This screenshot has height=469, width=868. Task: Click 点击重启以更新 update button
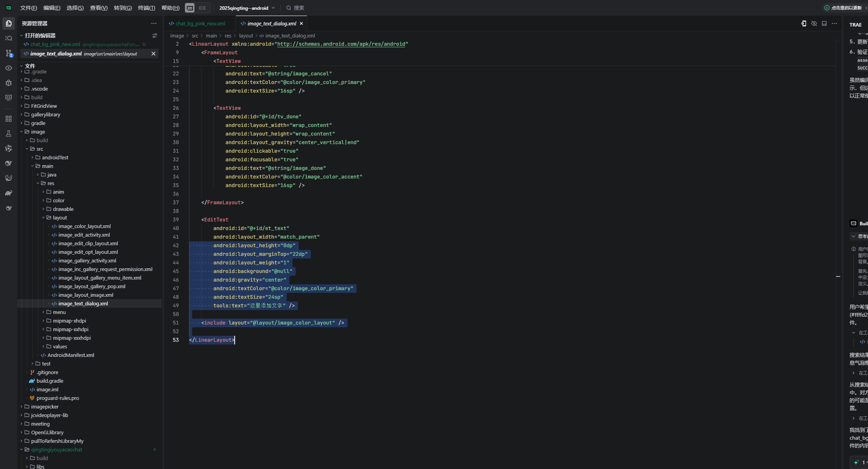(x=846, y=8)
